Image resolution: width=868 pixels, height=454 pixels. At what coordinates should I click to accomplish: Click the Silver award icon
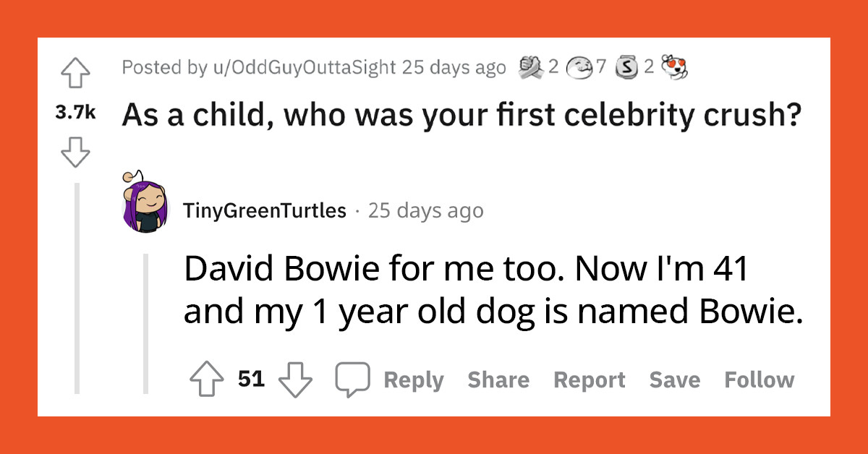click(x=626, y=66)
